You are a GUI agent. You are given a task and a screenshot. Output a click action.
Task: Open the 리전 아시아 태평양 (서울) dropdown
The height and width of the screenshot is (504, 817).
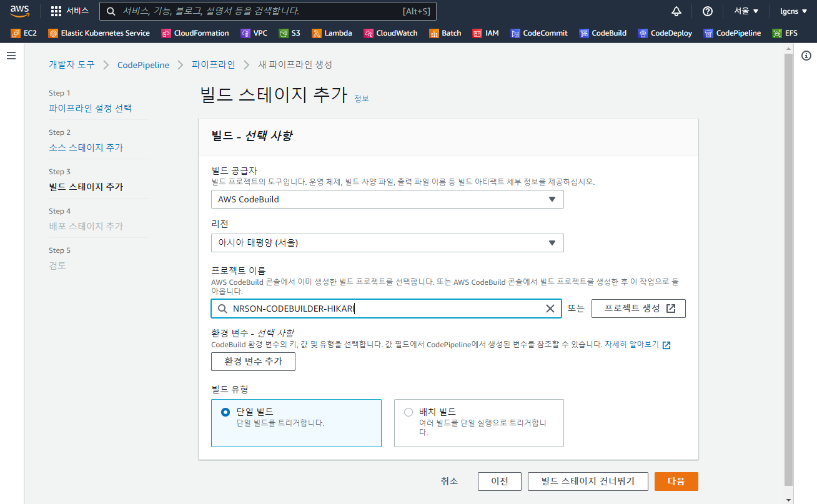[387, 243]
